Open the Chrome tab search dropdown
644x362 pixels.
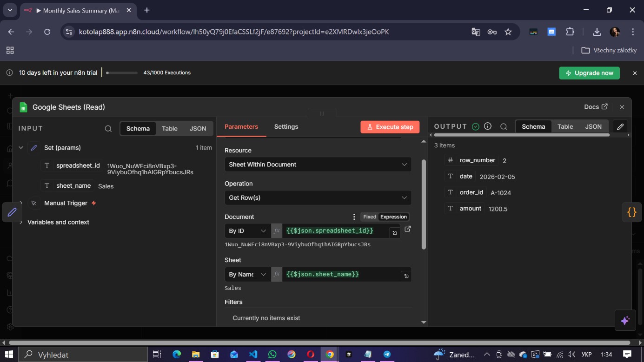(10, 10)
